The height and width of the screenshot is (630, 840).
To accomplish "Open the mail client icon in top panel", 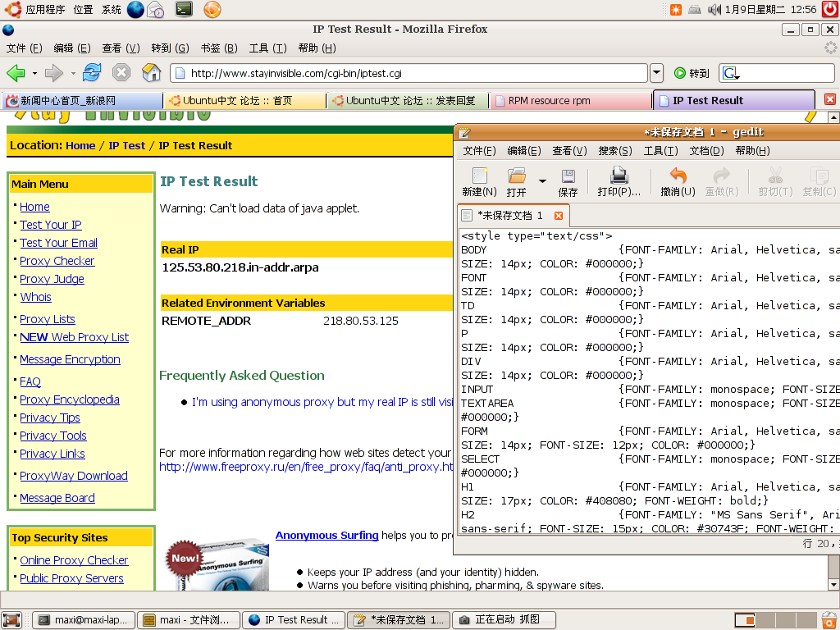I will (x=155, y=10).
